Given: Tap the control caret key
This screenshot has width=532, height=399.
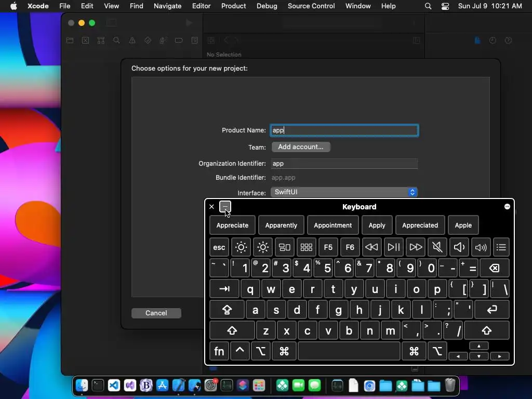Looking at the screenshot, I should [x=240, y=351].
